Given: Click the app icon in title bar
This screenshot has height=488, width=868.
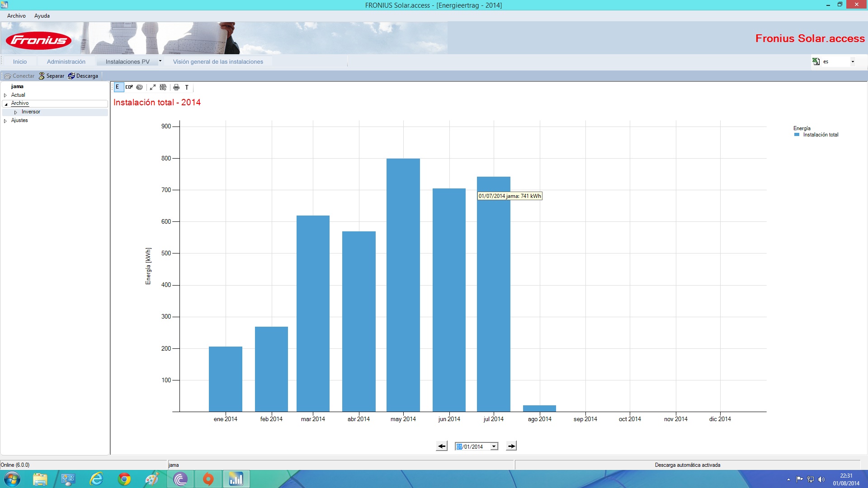Looking at the screenshot, I should pos(5,5).
